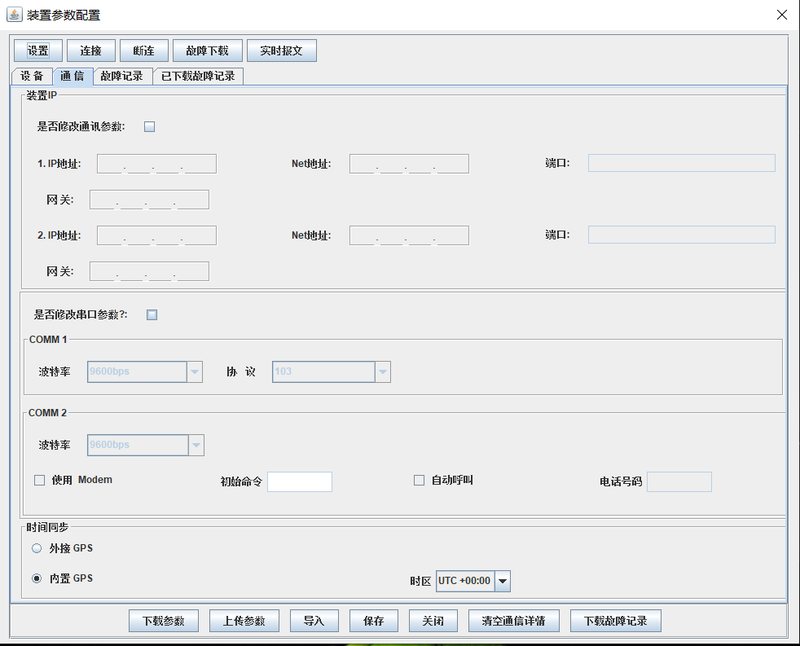Click the 清空通信详情 button
The image size is (800, 646).
pyautogui.click(x=514, y=621)
